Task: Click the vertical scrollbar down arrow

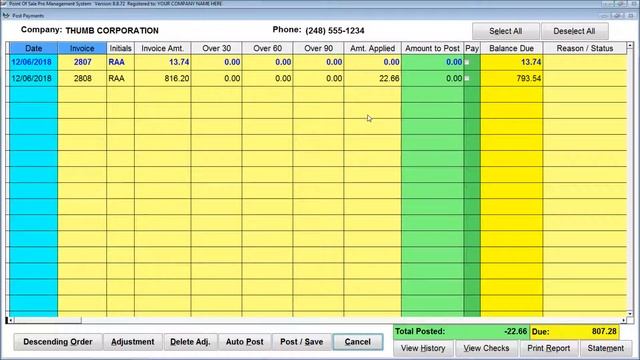Action: (630, 313)
